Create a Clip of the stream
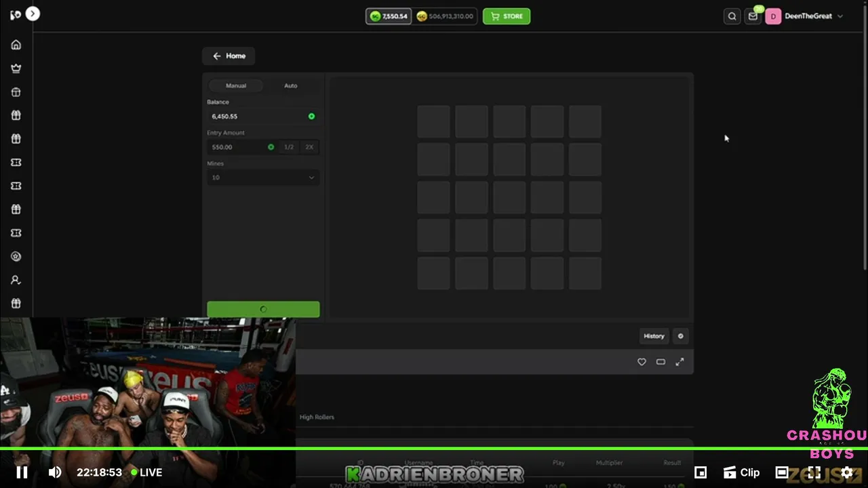Image resolution: width=868 pixels, height=488 pixels. point(741,472)
